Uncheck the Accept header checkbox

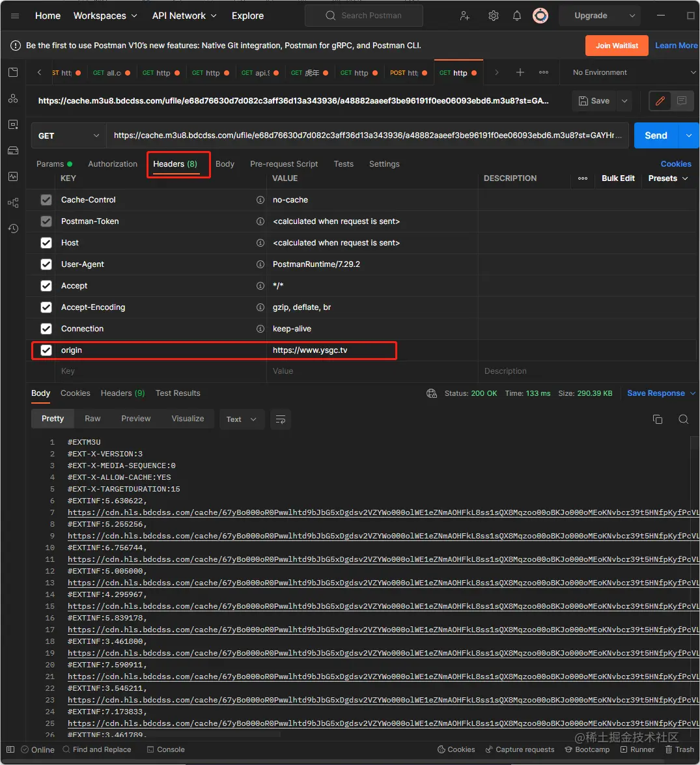46,286
